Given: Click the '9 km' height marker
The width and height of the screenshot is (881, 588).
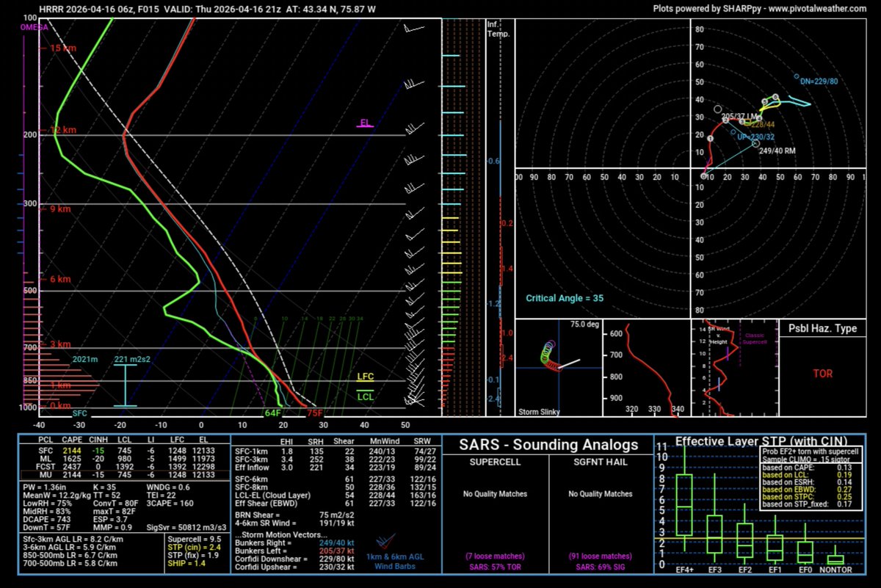Looking at the screenshot, I should [x=59, y=209].
